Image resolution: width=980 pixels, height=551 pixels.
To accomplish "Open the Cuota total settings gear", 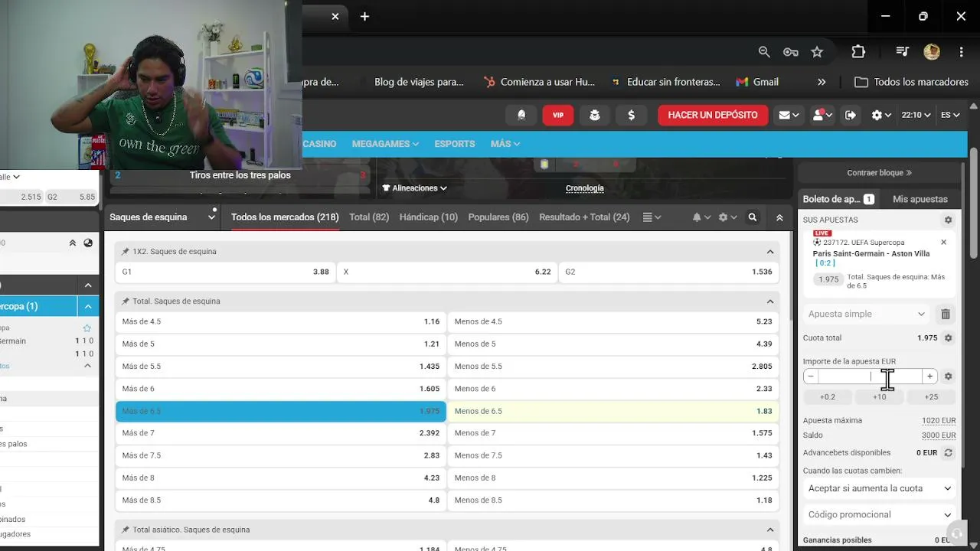I will coord(948,337).
